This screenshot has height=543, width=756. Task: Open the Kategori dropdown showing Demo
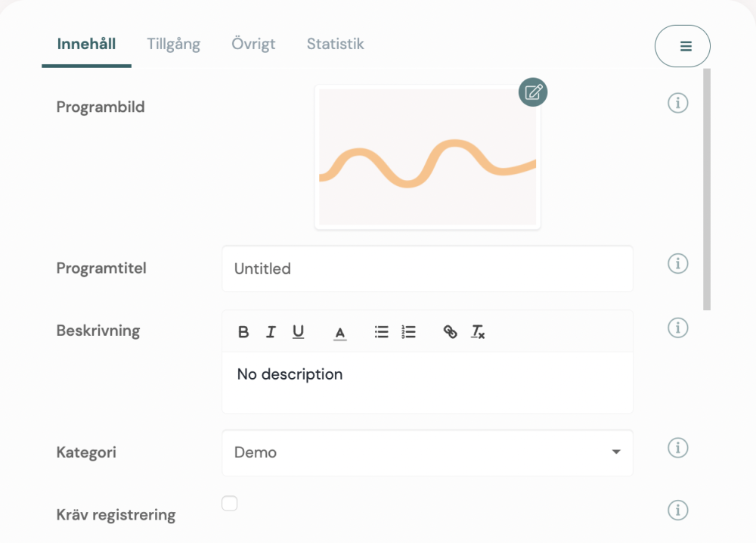[x=427, y=452]
